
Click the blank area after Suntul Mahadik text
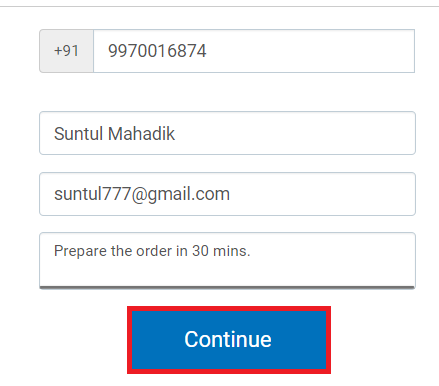tap(293, 133)
